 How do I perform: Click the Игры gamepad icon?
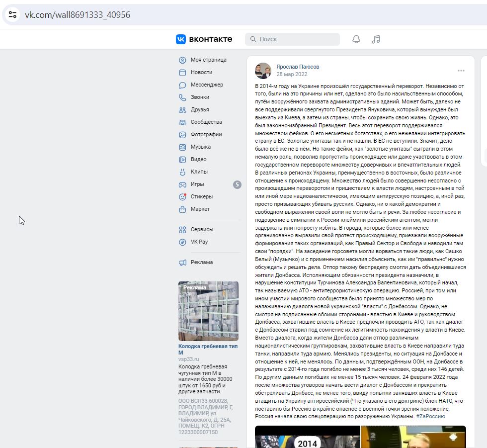coord(182,184)
